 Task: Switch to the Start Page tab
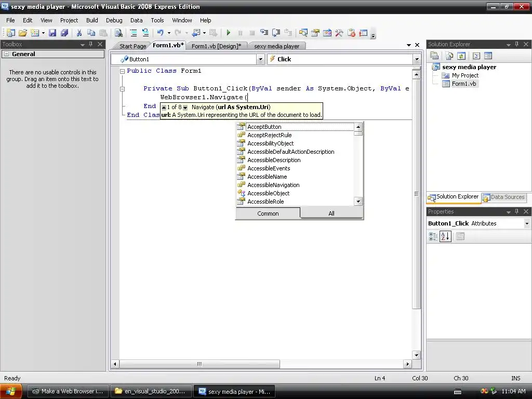pyautogui.click(x=132, y=46)
